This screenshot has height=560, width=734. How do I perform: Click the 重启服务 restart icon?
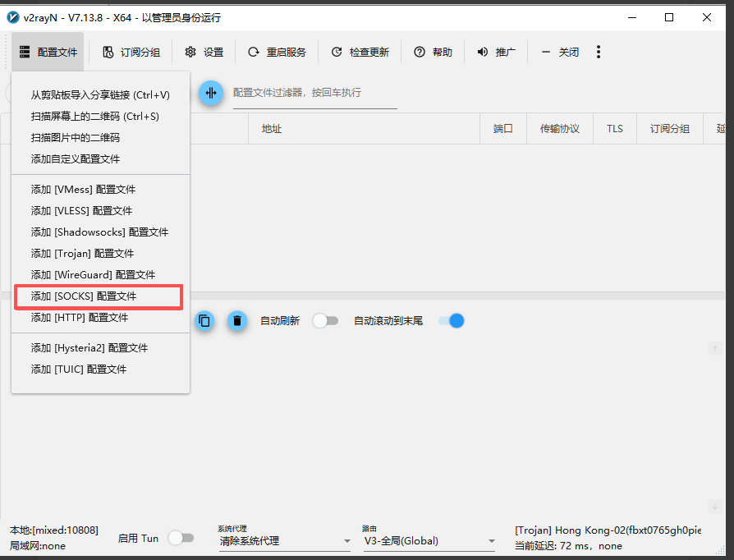tap(253, 52)
